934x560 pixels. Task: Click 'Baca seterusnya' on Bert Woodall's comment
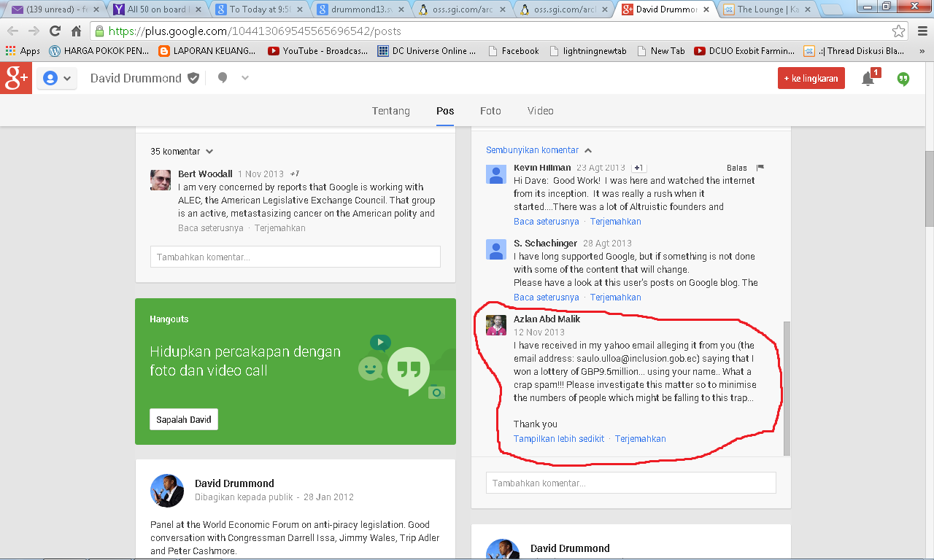[211, 228]
